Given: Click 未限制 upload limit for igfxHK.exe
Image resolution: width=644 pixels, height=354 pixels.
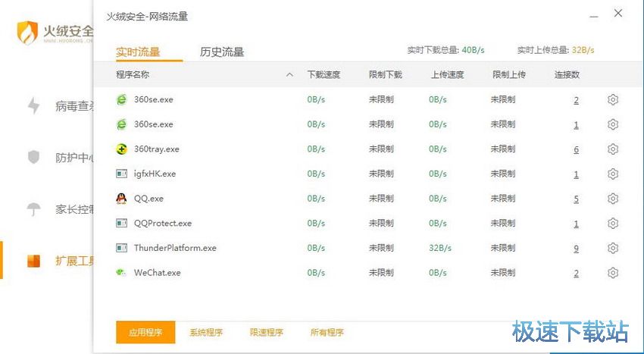Looking at the screenshot, I should (503, 174).
